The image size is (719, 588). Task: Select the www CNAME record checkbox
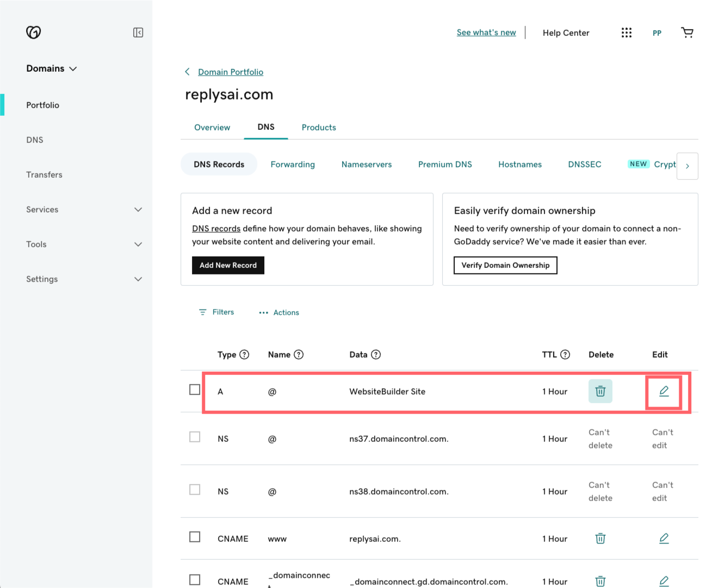tap(195, 537)
